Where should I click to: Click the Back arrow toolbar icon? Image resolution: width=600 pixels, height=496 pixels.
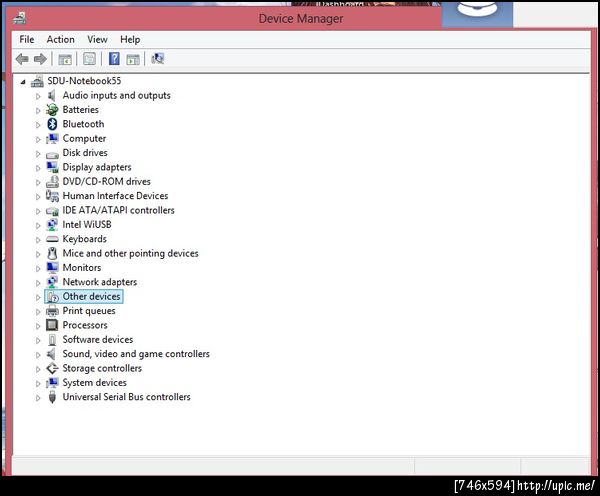click(22, 59)
